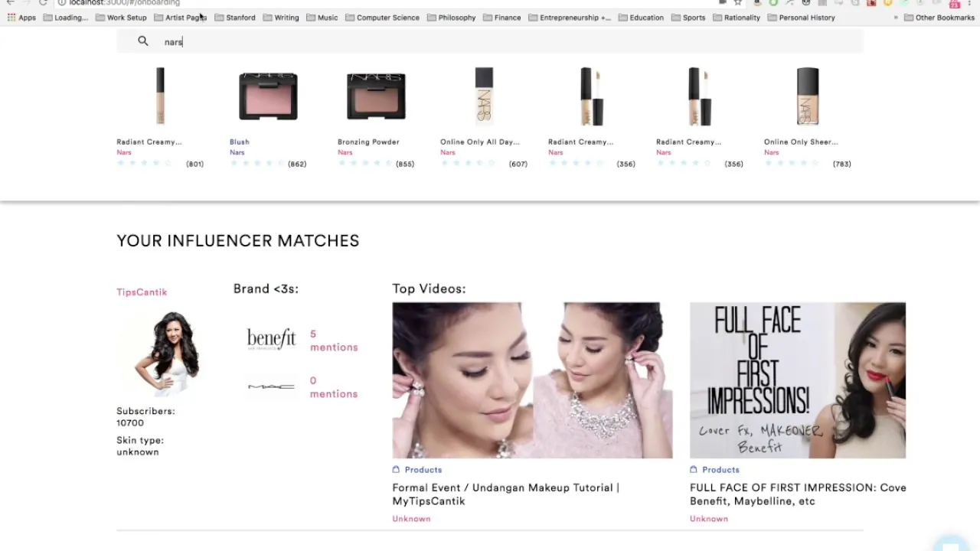Open Products link under Formal Event video

(x=423, y=470)
